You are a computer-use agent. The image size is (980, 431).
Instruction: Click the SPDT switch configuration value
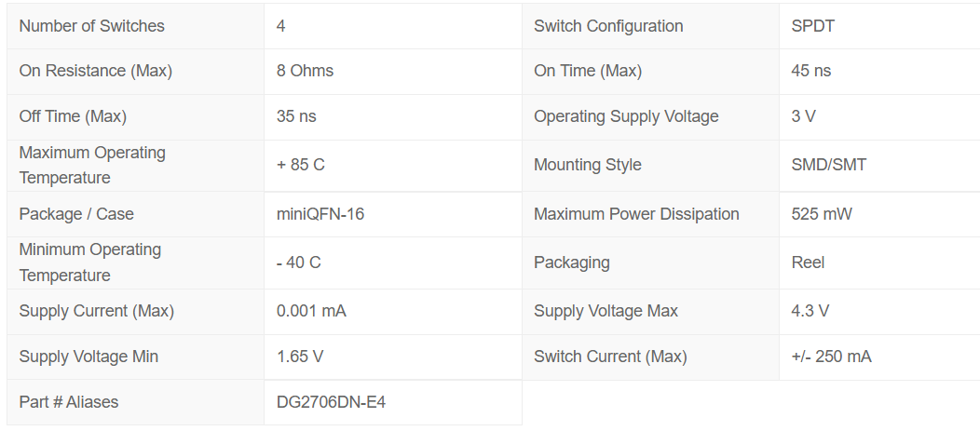point(812,26)
